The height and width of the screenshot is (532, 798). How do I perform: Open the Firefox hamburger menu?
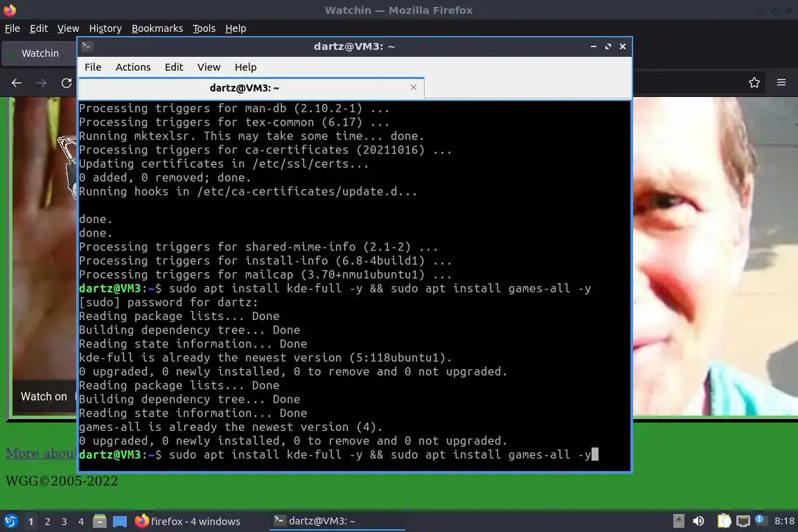pyautogui.click(x=781, y=82)
